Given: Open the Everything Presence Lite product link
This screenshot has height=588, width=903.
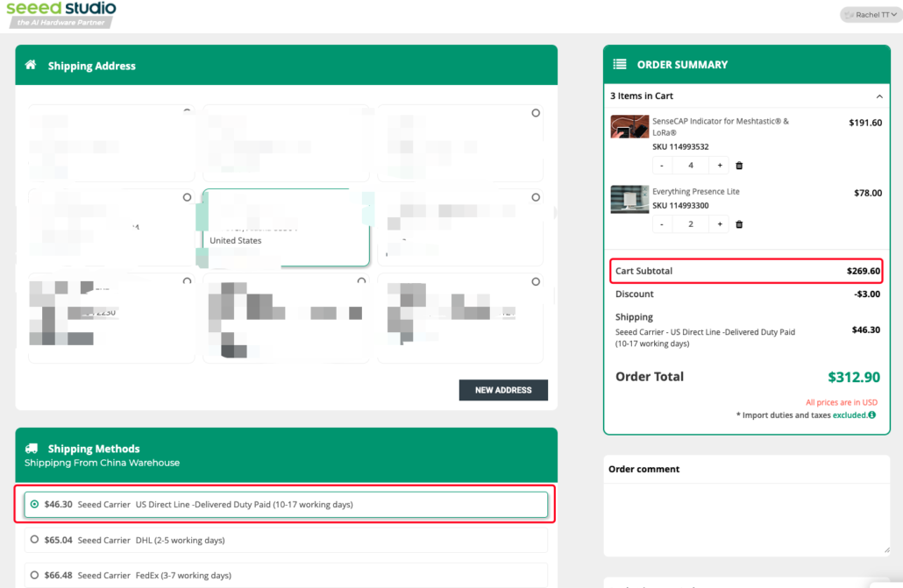Looking at the screenshot, I should [x=695, y=192].
